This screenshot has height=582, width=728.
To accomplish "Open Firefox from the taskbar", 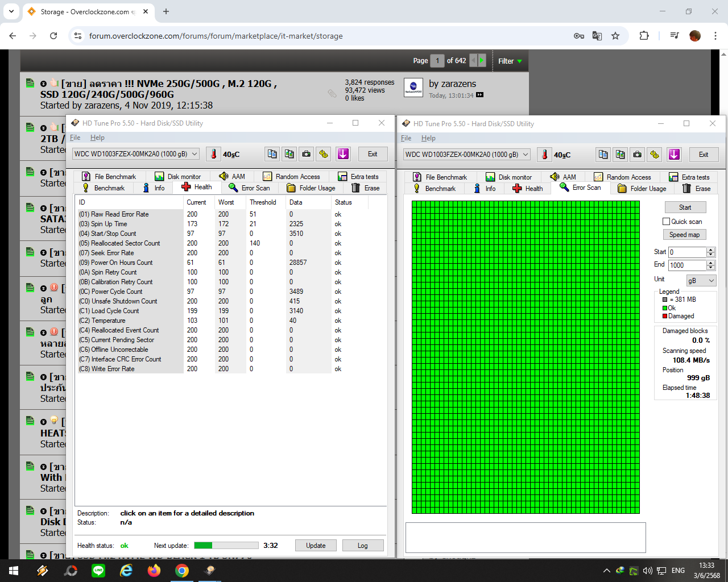I will pos(154,571).
